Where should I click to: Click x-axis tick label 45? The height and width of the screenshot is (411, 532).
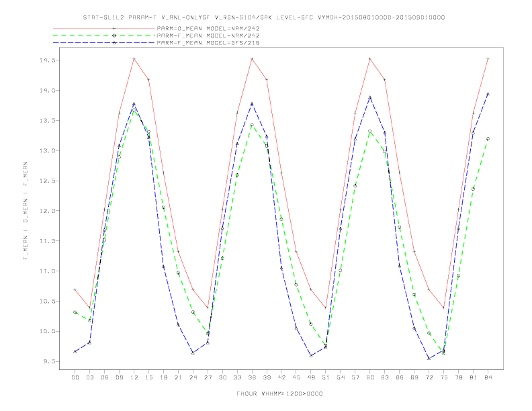[x=296, y=377]
